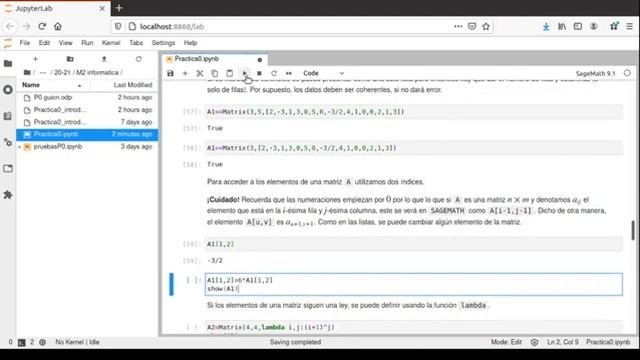Run the selected cell with the play icon
640x360 pixels.
(244, 73)
